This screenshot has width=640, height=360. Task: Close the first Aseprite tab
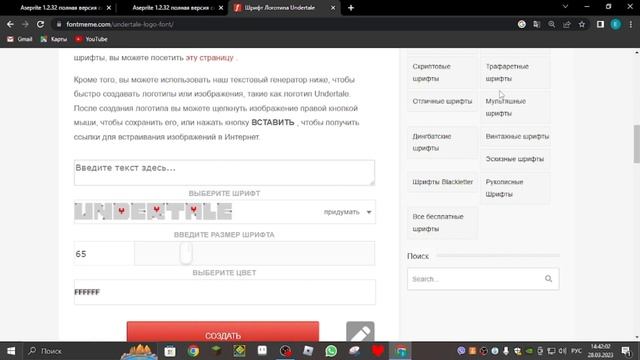click(109, 8)
